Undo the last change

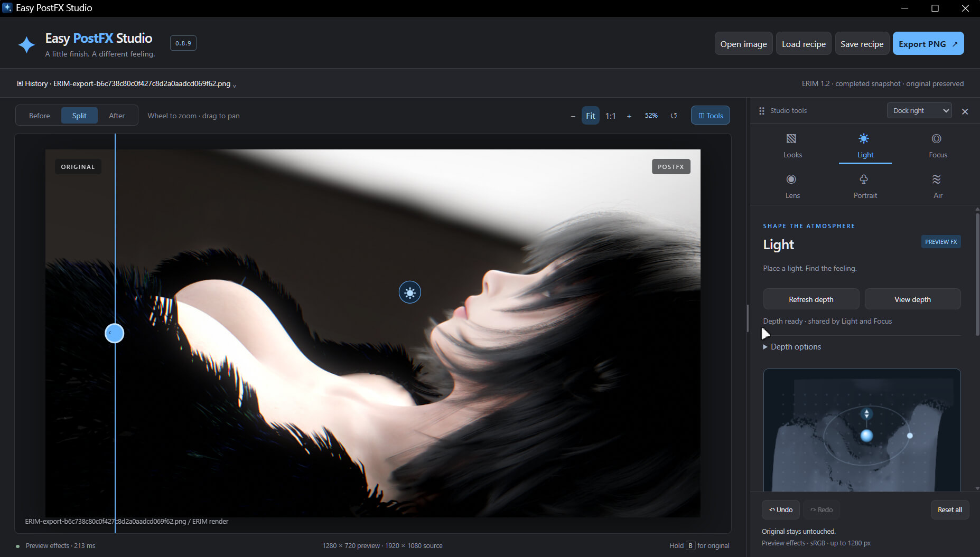point(781,509)
